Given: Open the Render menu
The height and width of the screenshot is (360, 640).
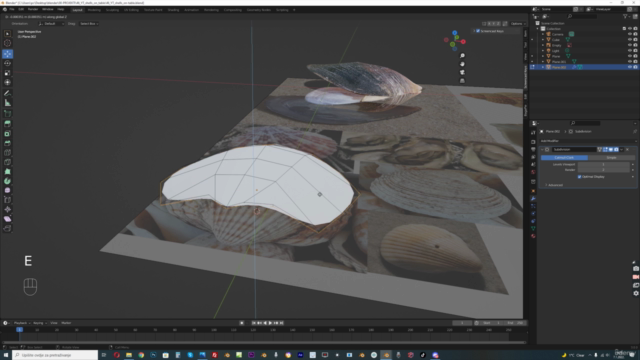Looking at the screenshot, I should 33,9.
